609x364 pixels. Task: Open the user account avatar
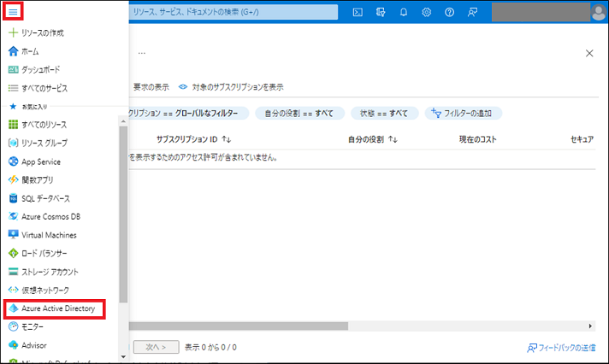tap(599, 12)
